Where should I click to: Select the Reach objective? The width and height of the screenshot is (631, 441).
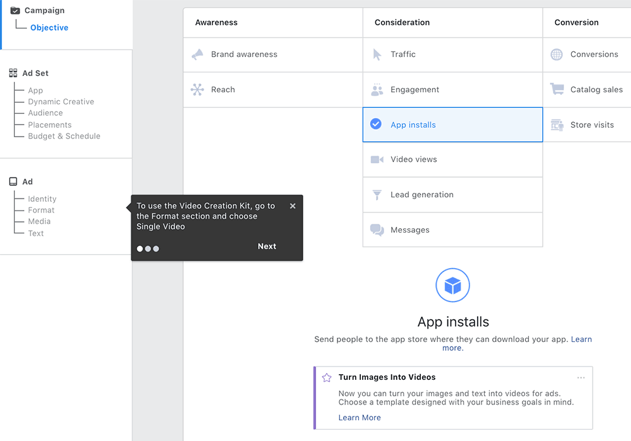[x=273, y=90]
